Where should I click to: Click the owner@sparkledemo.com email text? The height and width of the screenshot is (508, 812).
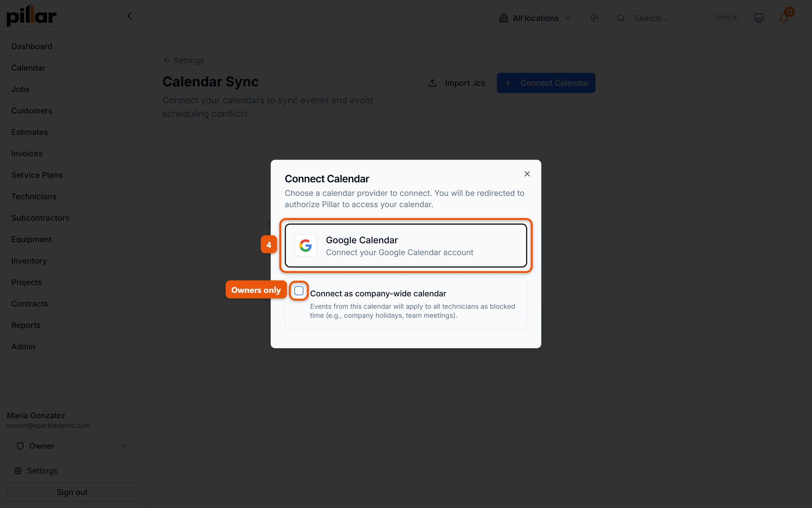tap(49, 426)
